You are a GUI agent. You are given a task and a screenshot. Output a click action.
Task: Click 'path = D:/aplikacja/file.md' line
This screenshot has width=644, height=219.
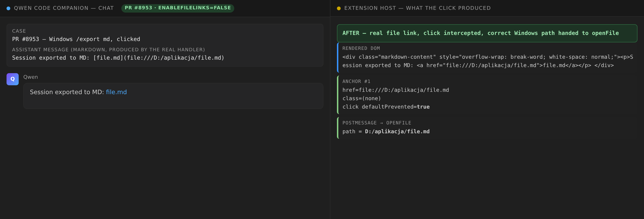click(x=386, y=131)
